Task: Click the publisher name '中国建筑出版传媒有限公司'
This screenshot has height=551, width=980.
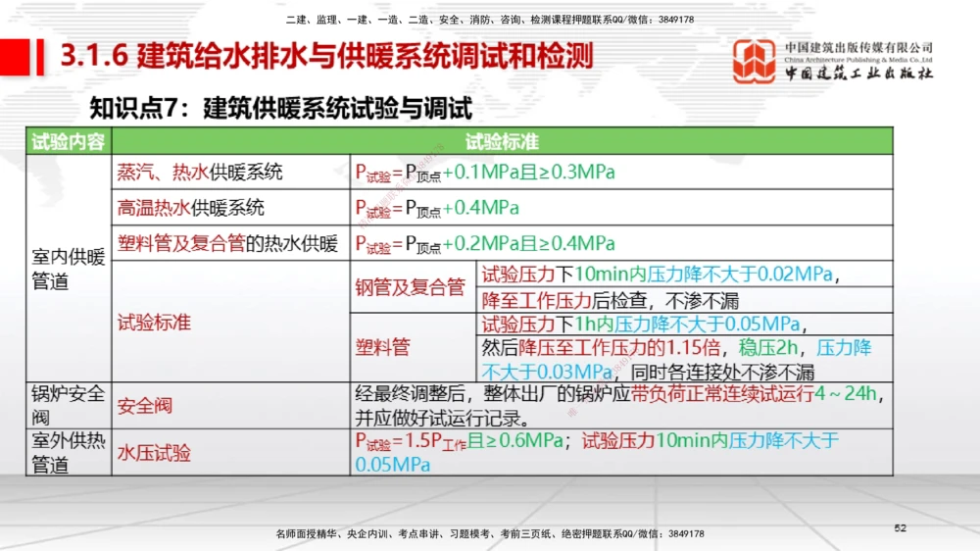Action: click(858, 47)
